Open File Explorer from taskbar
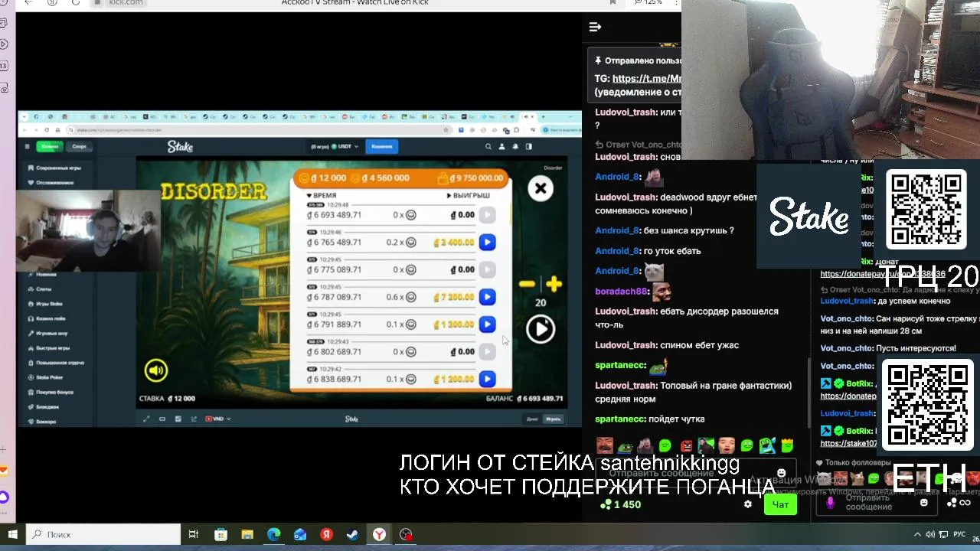Screen dimensions: 980x551 tap(247, 534)
